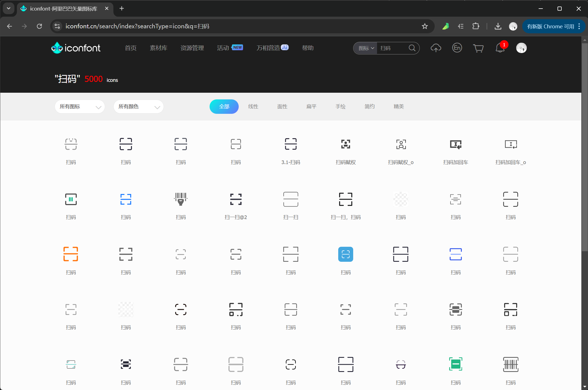Open the shopping cart icon
Image resolution: width=588 pixels, height=390 pixels.
click(478, 48)
